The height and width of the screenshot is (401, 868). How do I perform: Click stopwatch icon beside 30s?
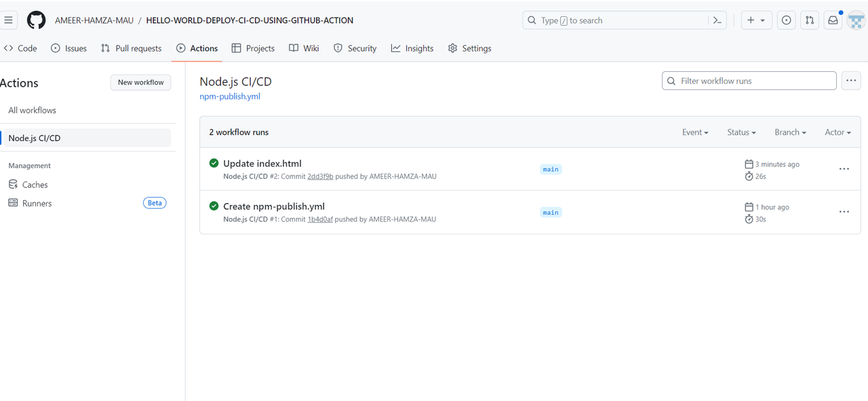tap(749, 219)
